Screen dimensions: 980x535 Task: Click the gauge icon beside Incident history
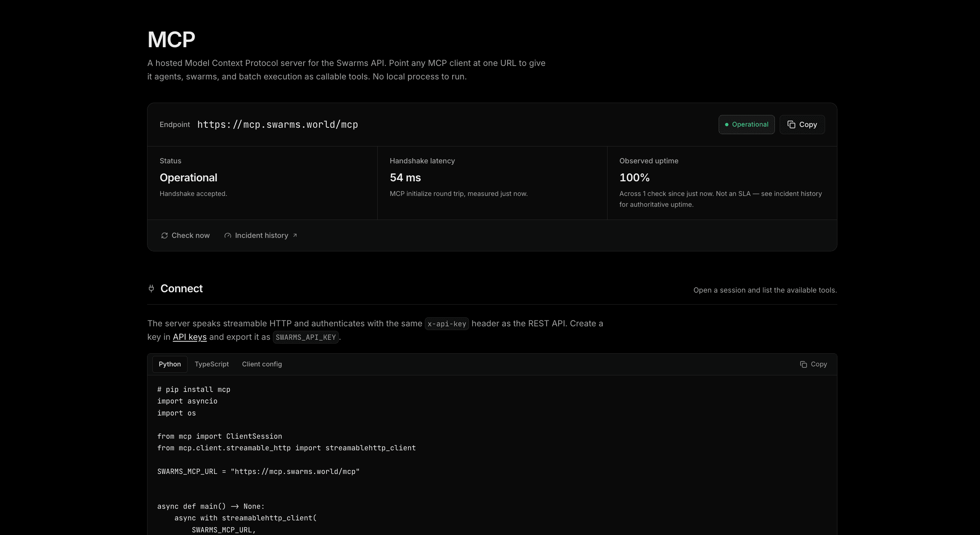[x=228, y=236]
